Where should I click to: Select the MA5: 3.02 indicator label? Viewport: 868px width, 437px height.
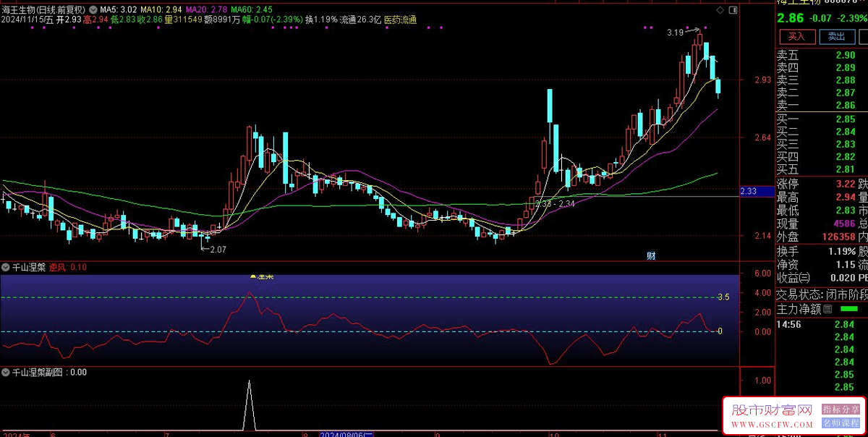click(x=118, y=9)
